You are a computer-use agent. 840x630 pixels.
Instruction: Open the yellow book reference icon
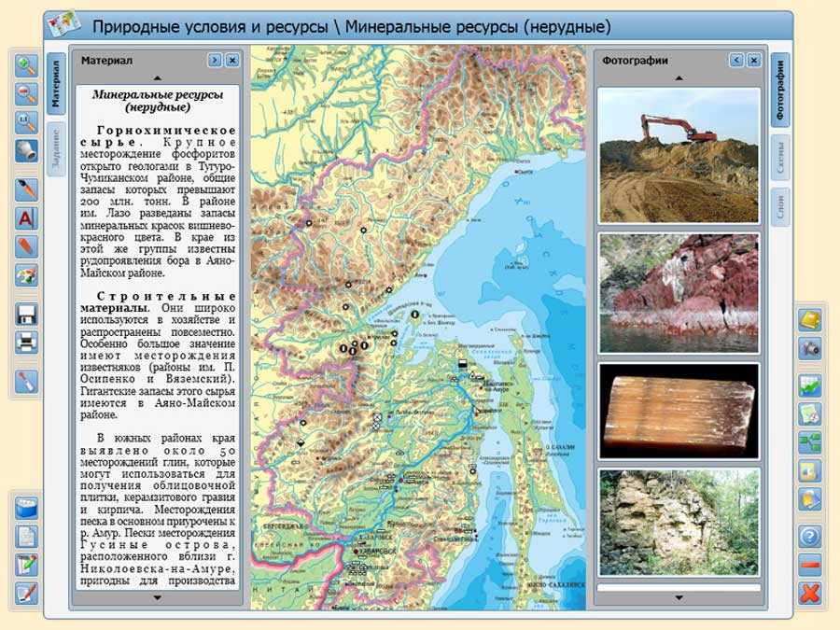point(810,320)
